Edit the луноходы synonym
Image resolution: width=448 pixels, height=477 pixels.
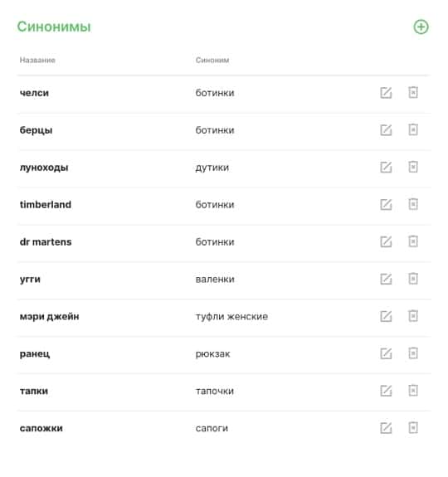pyautogui.click(x=386, y=168)
